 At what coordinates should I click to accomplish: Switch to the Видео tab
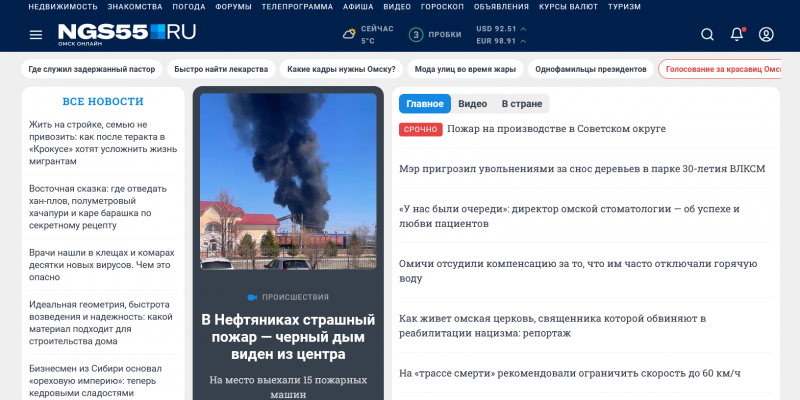pos(472,104)
